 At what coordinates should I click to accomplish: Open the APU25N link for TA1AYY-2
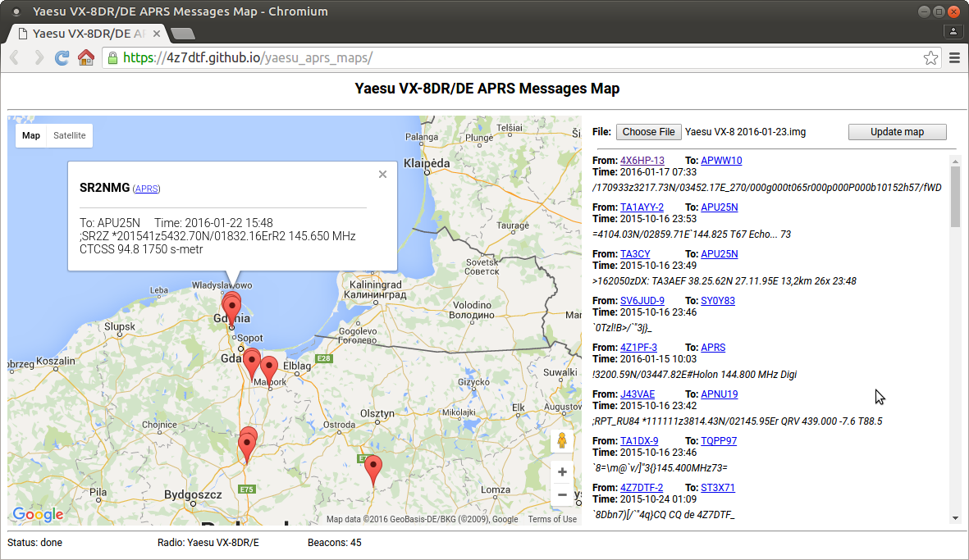(719, 207)
